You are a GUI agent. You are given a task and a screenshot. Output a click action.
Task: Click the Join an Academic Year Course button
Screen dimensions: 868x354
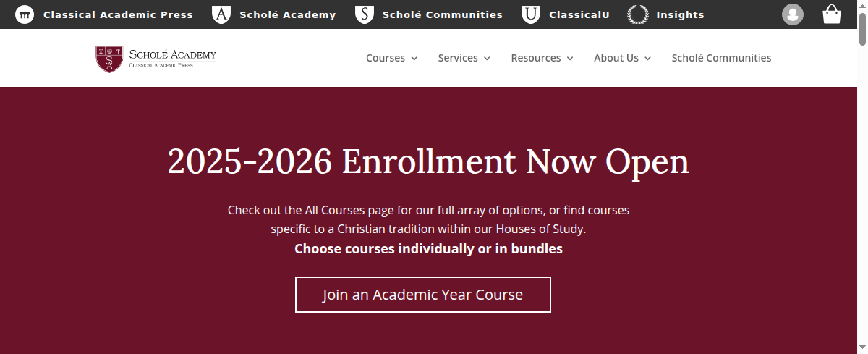[x=422, y=295]
